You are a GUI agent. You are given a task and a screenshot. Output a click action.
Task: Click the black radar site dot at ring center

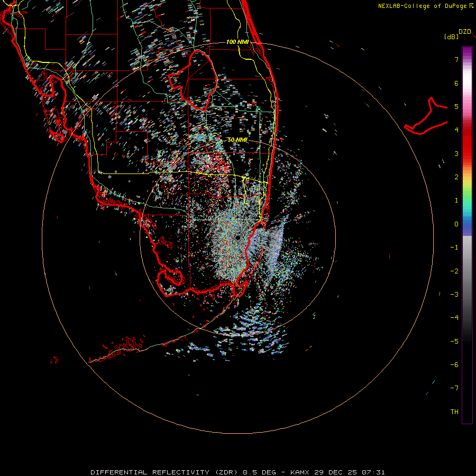237,237
